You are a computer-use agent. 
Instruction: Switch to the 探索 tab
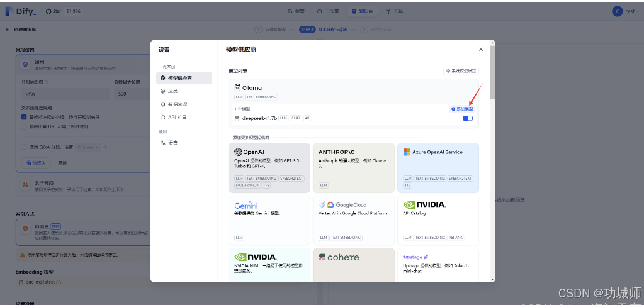tap(296, 11)
